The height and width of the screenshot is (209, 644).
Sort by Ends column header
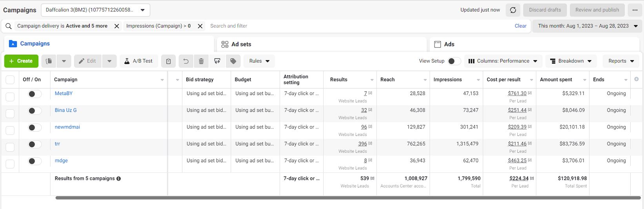610,80
